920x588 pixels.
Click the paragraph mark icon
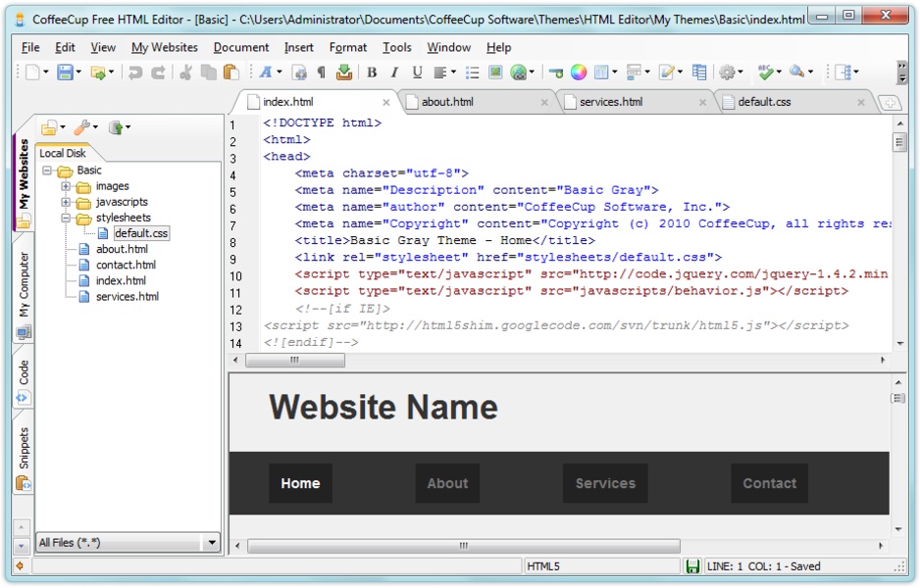point(321,73)
